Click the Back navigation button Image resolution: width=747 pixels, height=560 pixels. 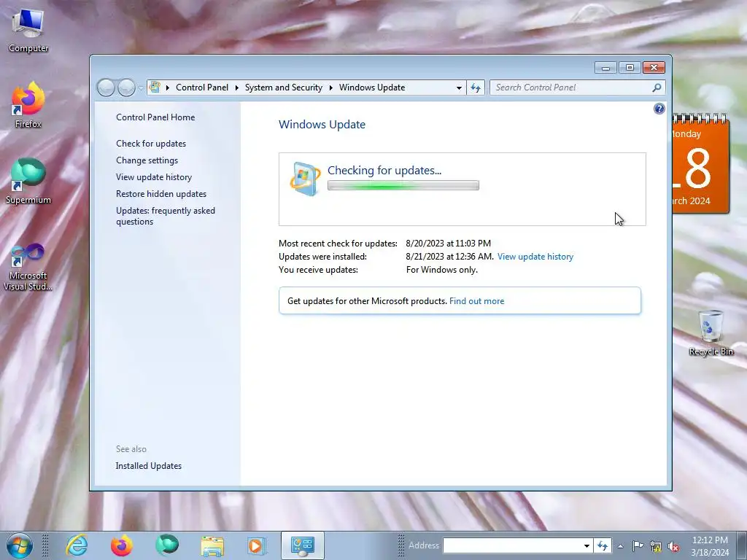[106, 87]
